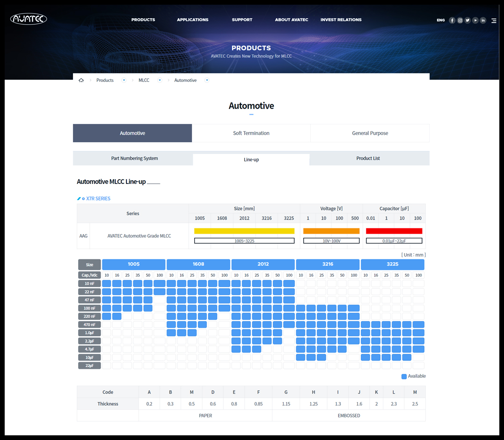Click the 4.7µF row label
This screenshot has height=440, width=504.
(x=89, y=349)
